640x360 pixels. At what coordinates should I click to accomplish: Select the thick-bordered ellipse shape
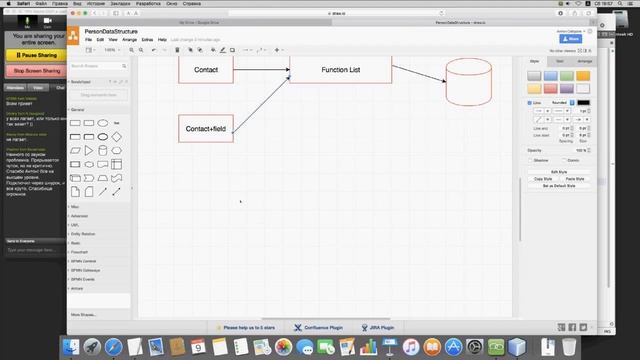[x=103, y=137]
